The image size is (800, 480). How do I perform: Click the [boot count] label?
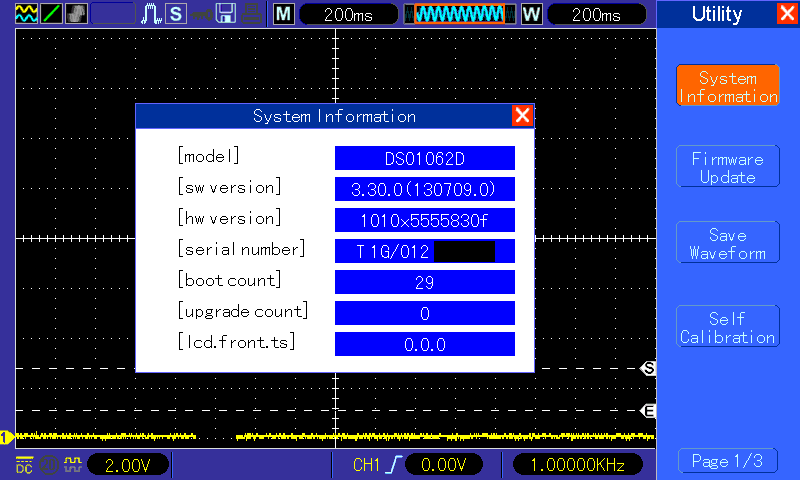(229, 280)
